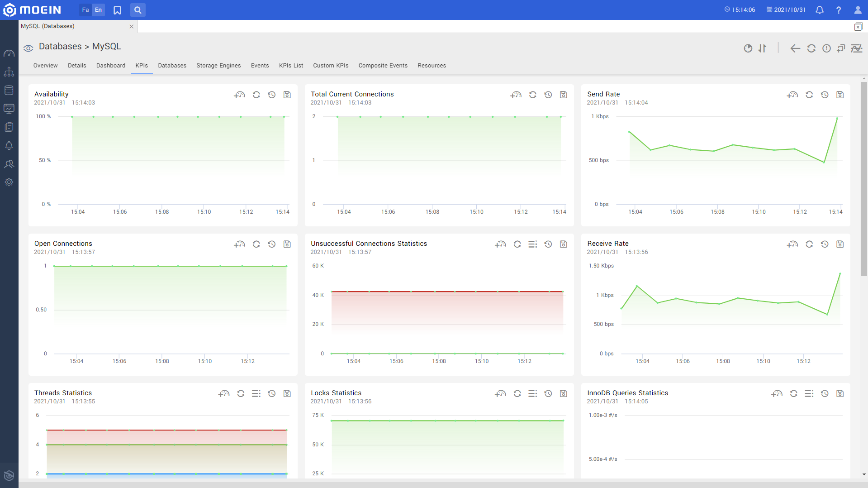The image size is (868, 488).
Task: Switch language to English (En)
Action: (x=98, y=10)
